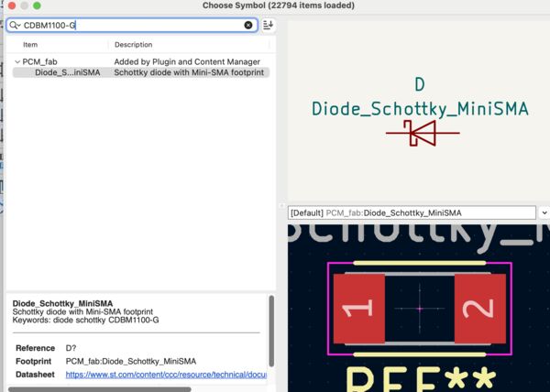Image resolution: width=550 pixels, height=392 pixels.
Task: Click Schottky diode symbol preview graphic
Action: [423, 133]
